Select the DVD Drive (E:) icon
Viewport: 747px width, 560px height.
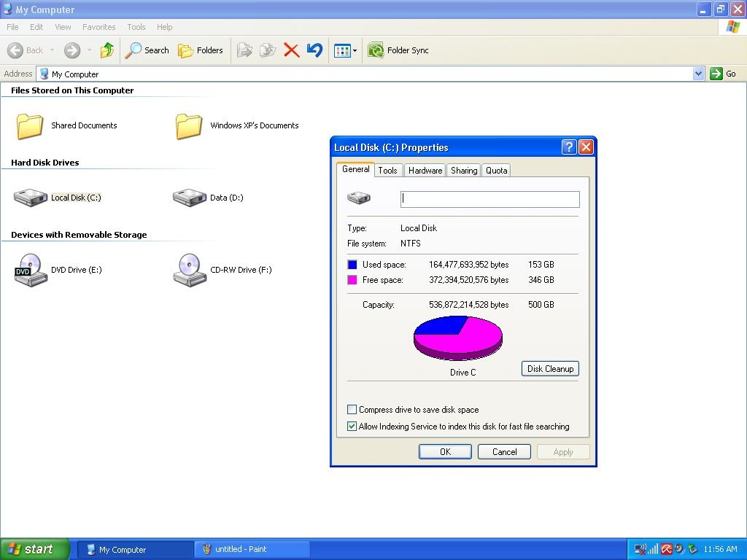[31, 270]
